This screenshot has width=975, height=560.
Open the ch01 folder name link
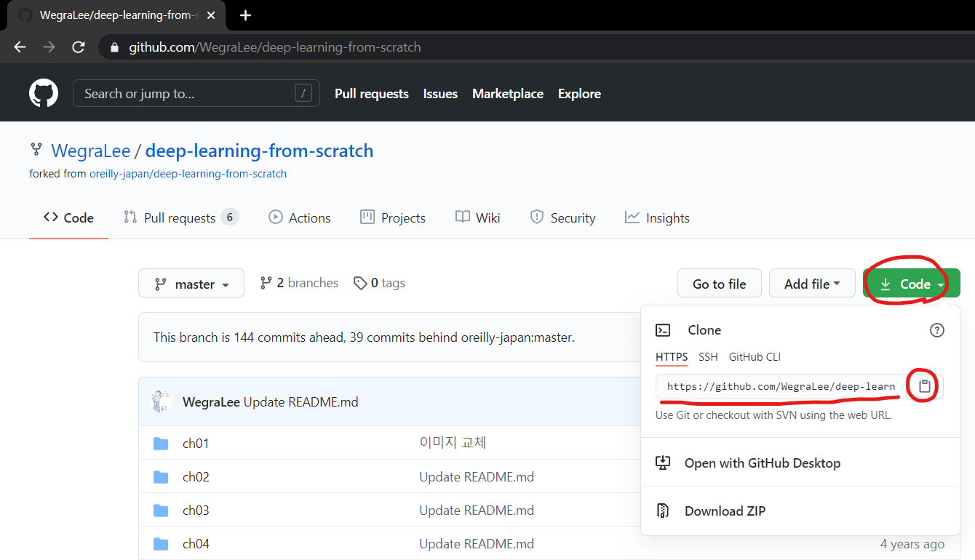coord(196,444)
